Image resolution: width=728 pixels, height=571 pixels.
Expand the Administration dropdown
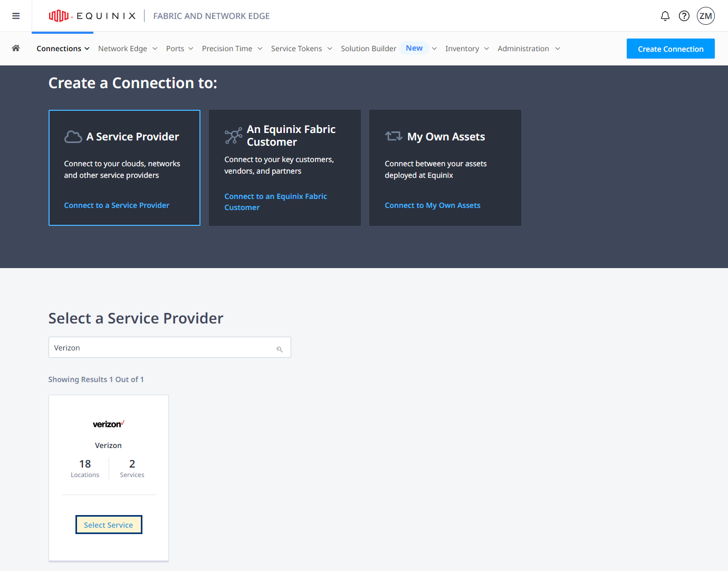tap(529, 49)
